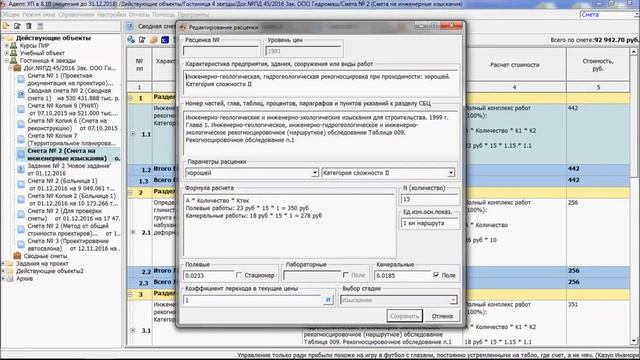Click the icon next to the Сводная смета tab
Screen dimensions: 640x360
(130, 26)
